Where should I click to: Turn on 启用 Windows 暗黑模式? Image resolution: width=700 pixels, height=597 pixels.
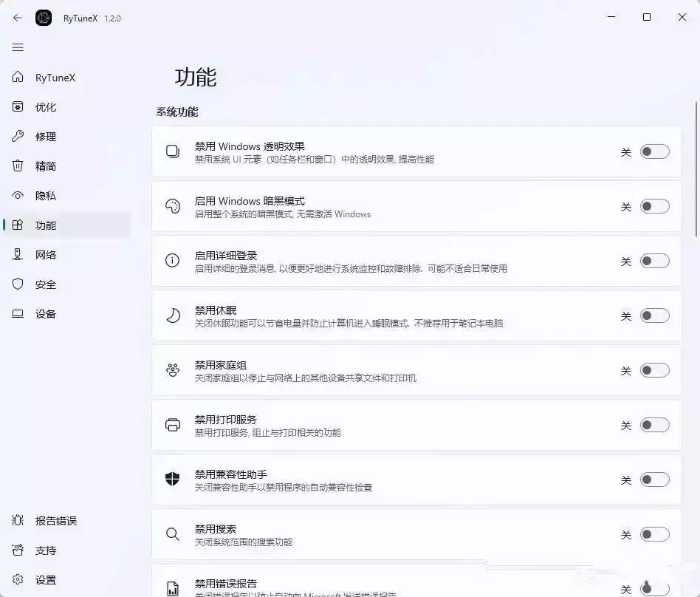pos(653,207)
